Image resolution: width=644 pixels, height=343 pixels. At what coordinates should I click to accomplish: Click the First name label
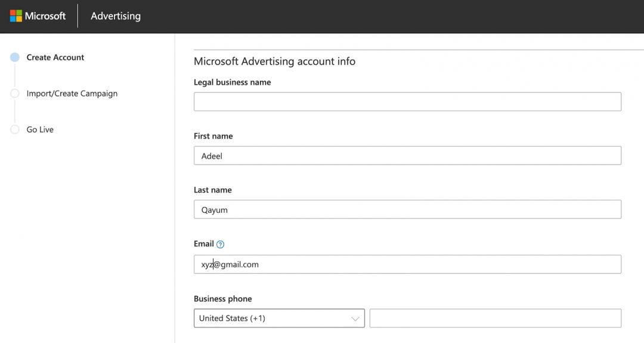point(213,136)
